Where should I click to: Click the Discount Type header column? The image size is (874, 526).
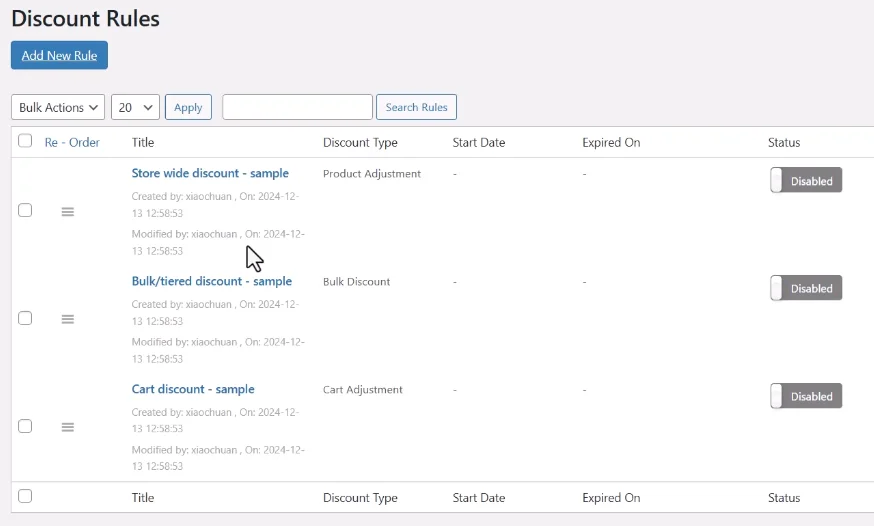360,143
